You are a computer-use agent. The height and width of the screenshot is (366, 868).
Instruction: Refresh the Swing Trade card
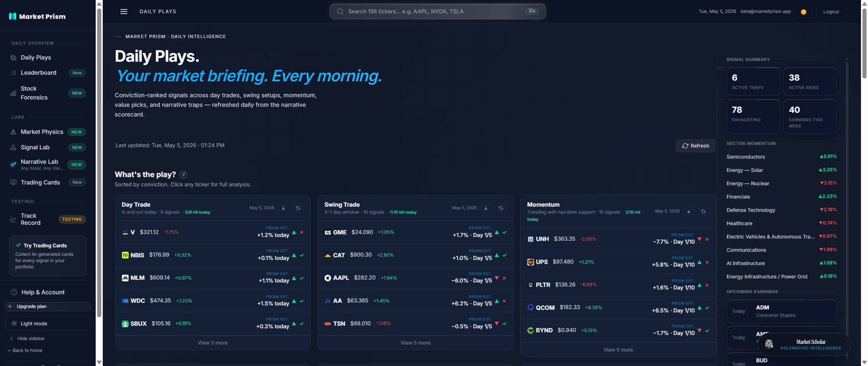click(501, 208)
